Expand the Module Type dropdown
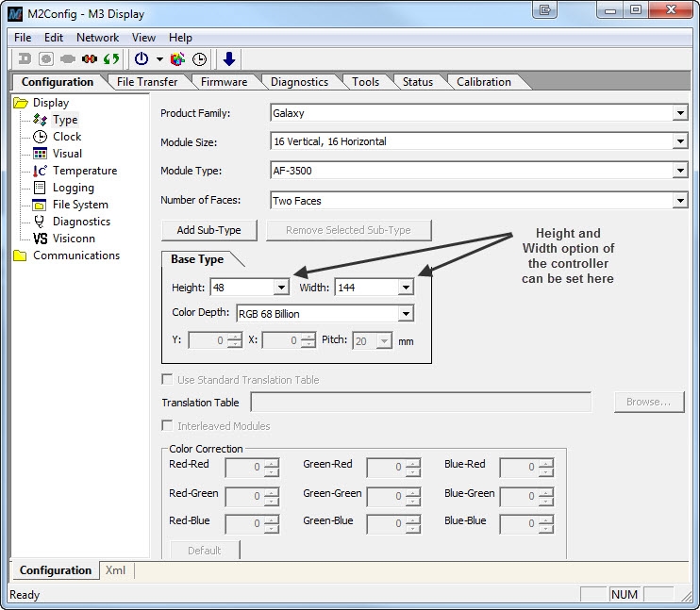The height and width of the screenshot is (610, 700). click(x=680, y=171)
